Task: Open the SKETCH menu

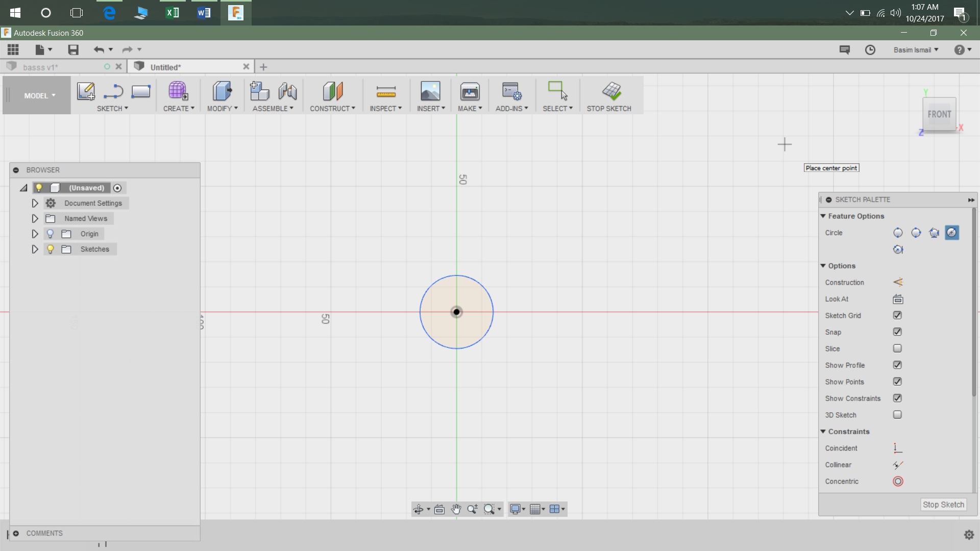Action: click(112, 109)
